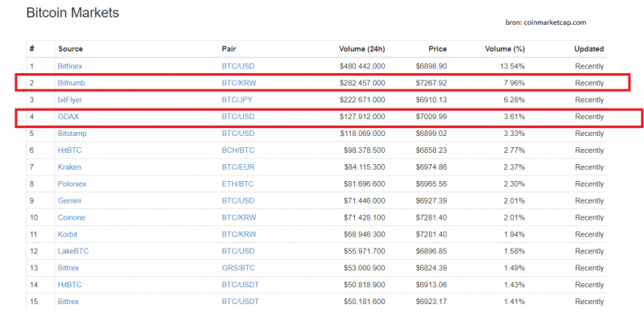Select the 13.54% volume share cell
This screenshot has width=644, height=317.
pyautogui.click(x=514, y=66)
